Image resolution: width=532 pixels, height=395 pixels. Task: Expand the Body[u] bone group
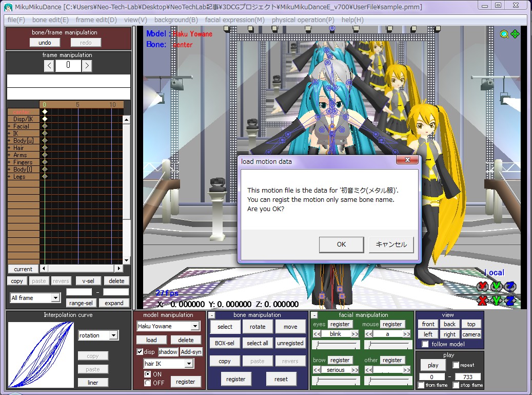point(9,141)
